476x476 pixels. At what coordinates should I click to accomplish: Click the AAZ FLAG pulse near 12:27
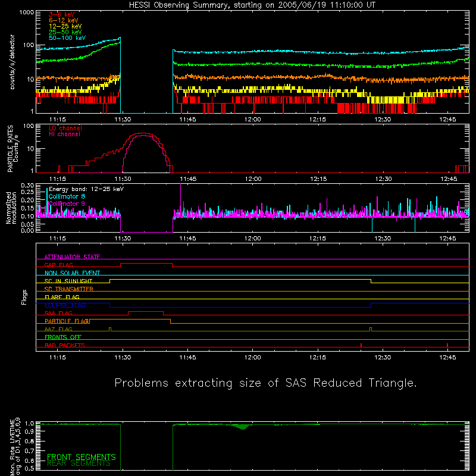point(371,330)
